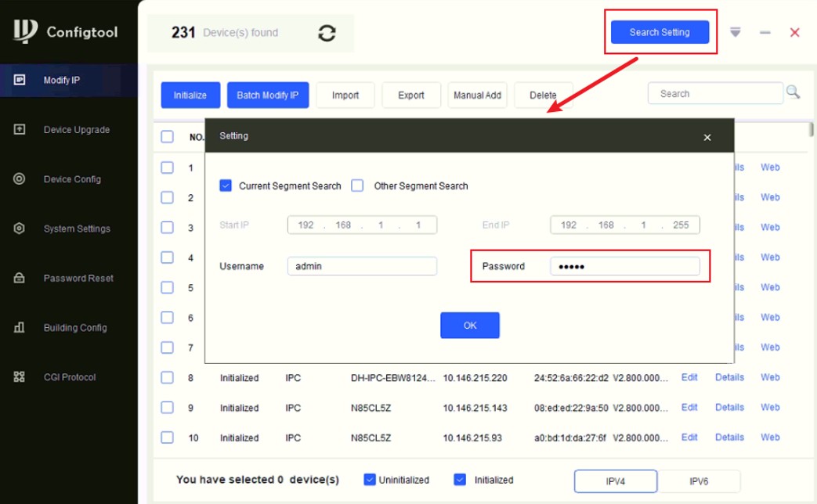Confirm the Setting dialog with OK
This screenshot has width=817, height=504.
469,326
